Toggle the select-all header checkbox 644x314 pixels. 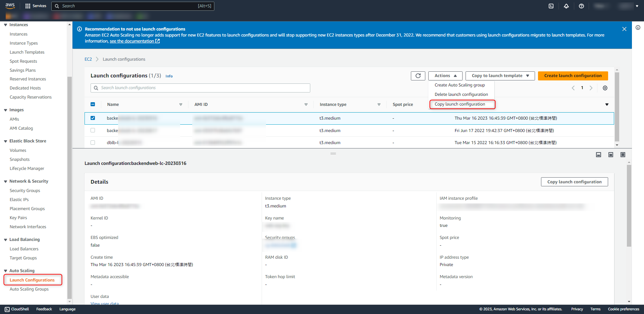(93, 104)
